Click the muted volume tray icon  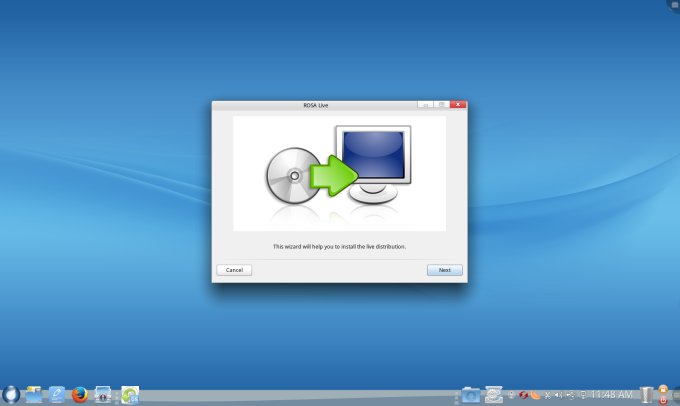click(559, 395)
